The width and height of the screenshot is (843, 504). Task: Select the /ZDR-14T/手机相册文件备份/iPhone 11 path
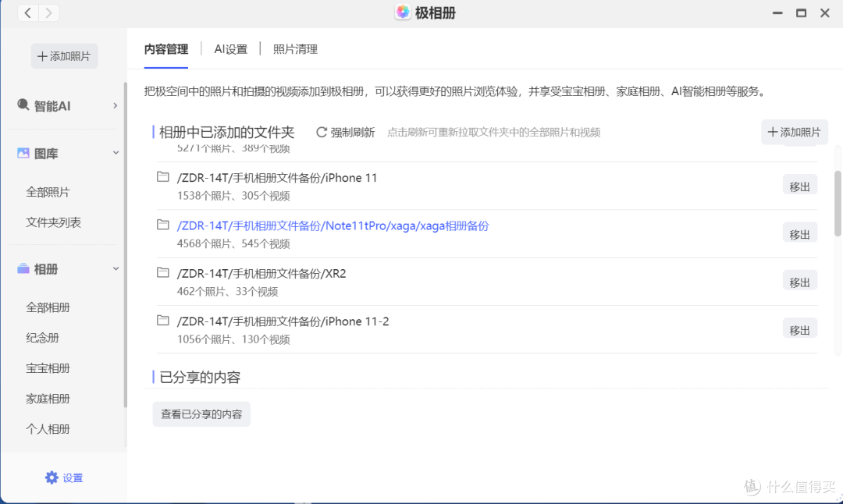277,178
